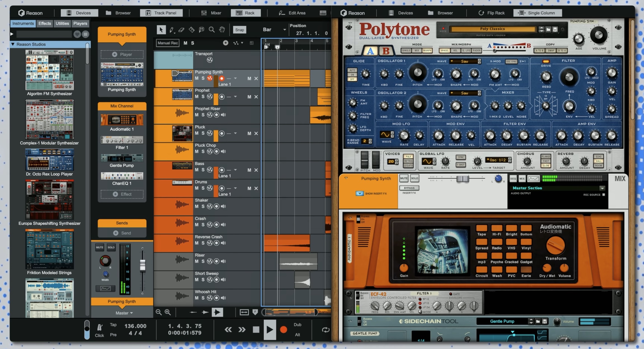Collapse the Reason Studios browser folder
The image size is (644, 349).
pyautogui.click(x=13, y=44)
